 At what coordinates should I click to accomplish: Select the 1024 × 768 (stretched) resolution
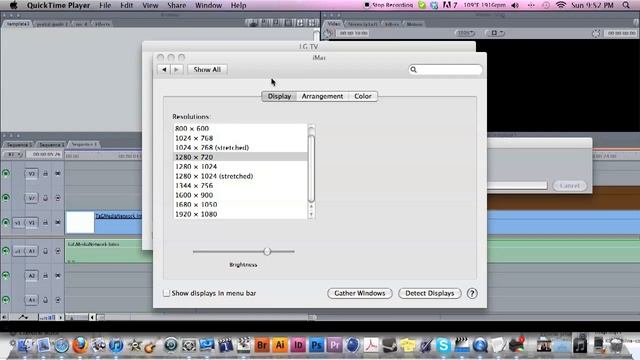pyautogui.click(x=240, y=147)
